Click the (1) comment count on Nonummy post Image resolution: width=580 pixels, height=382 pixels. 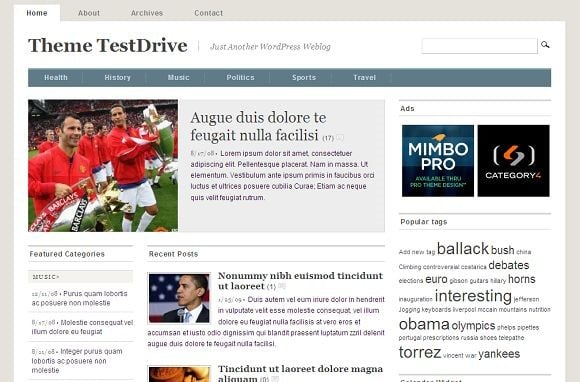(x=271, y=287)
